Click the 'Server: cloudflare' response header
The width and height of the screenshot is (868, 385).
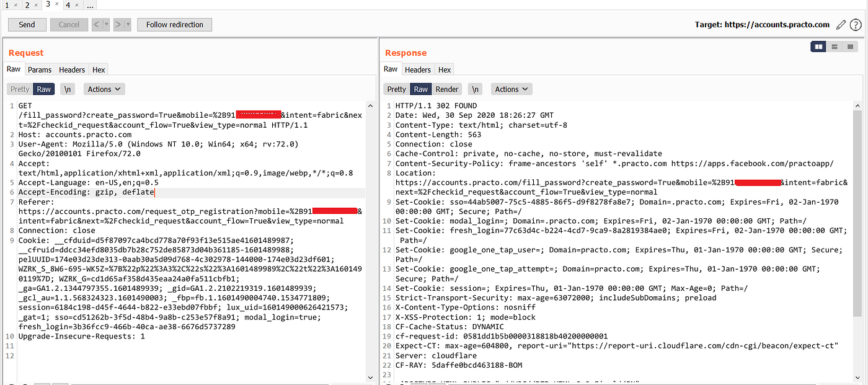click(436, 356)
